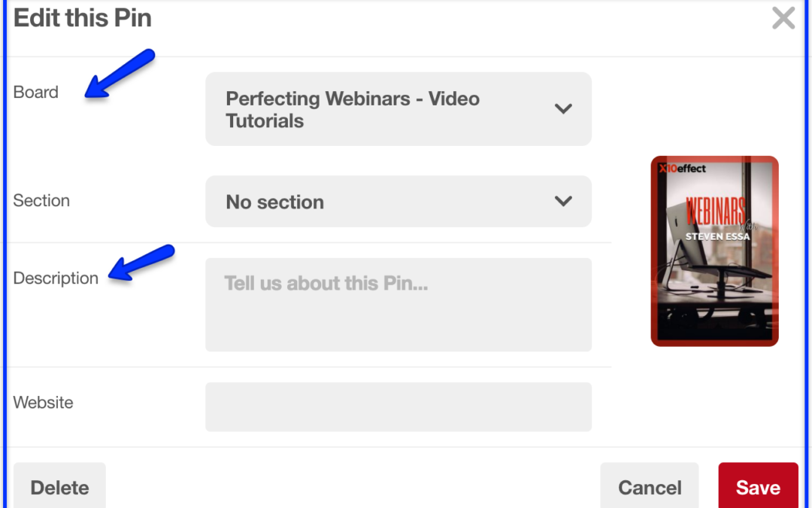Click the blue arrow pointing to Description

pos(141,263)
